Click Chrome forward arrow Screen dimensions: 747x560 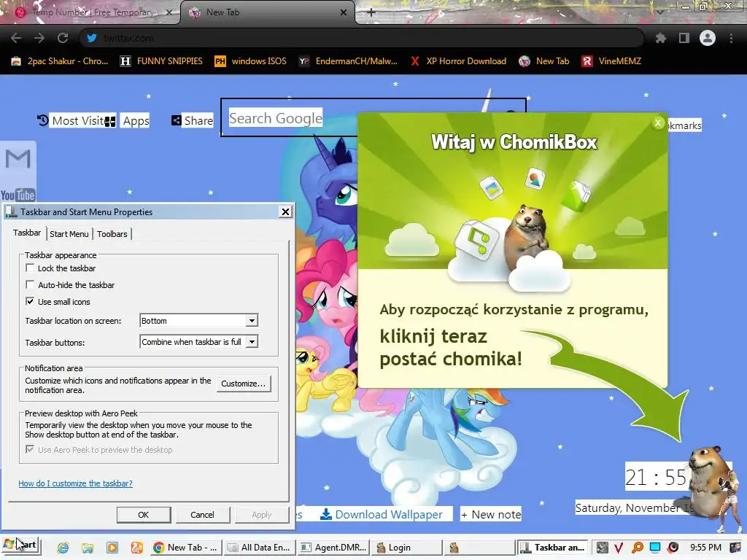click(x=39, y=38)
